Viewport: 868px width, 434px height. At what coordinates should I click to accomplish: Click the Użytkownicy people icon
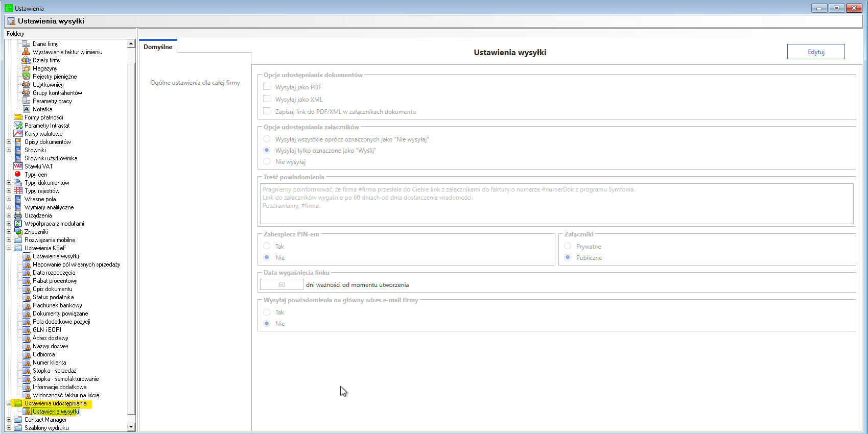(26, 85)
